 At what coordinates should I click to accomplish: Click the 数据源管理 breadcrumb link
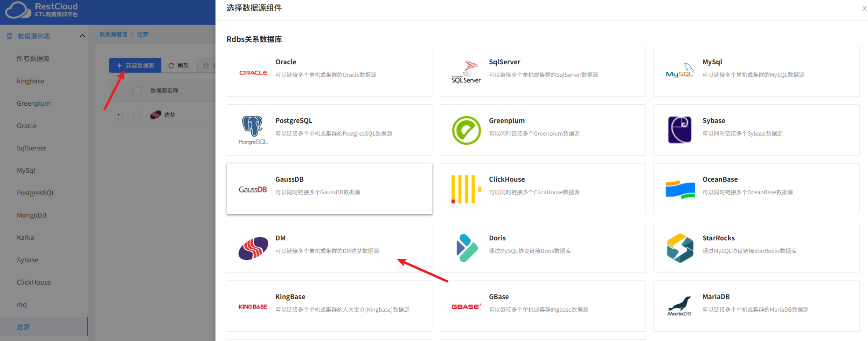coord(113,34)
